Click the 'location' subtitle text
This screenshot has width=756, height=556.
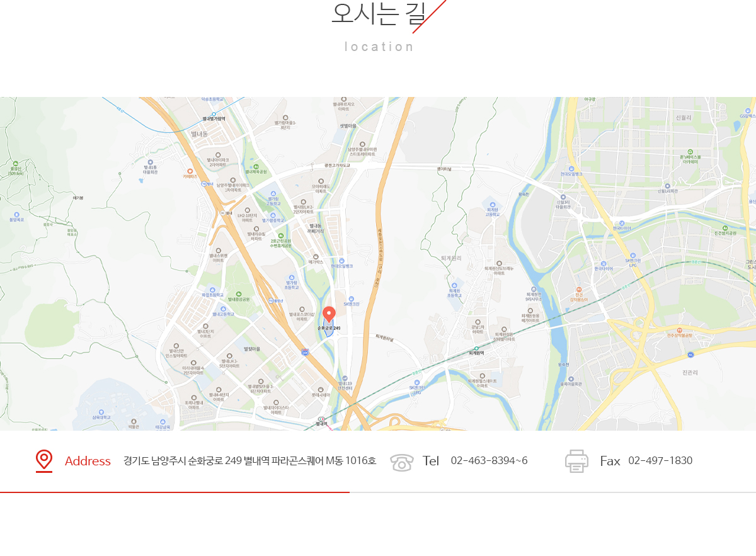click(379, 47)
